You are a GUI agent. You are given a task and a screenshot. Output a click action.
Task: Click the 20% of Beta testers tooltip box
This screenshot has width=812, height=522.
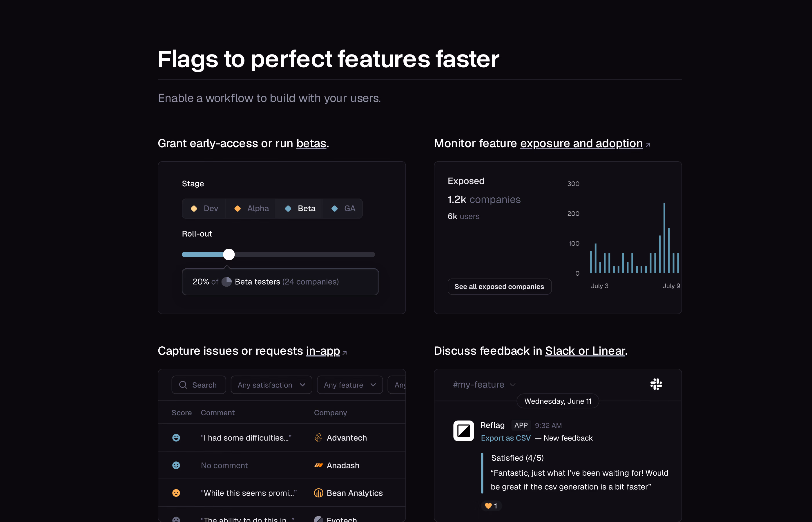(280, 282)
